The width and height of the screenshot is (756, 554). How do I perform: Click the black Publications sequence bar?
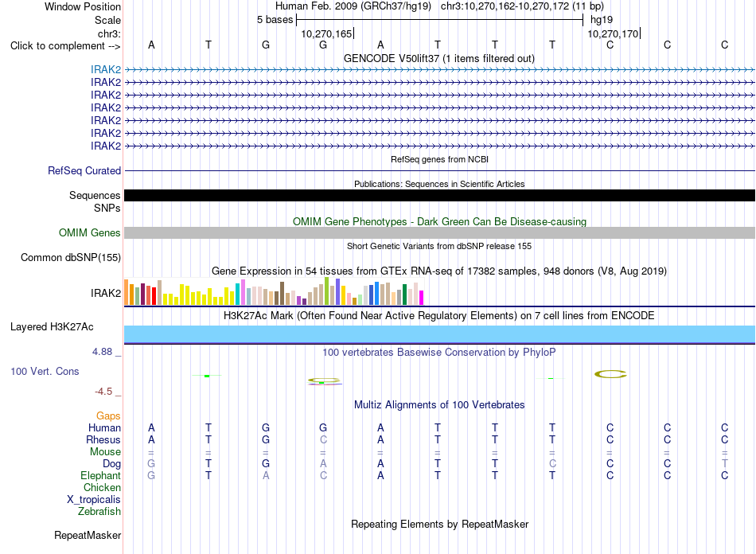(439, 195)
